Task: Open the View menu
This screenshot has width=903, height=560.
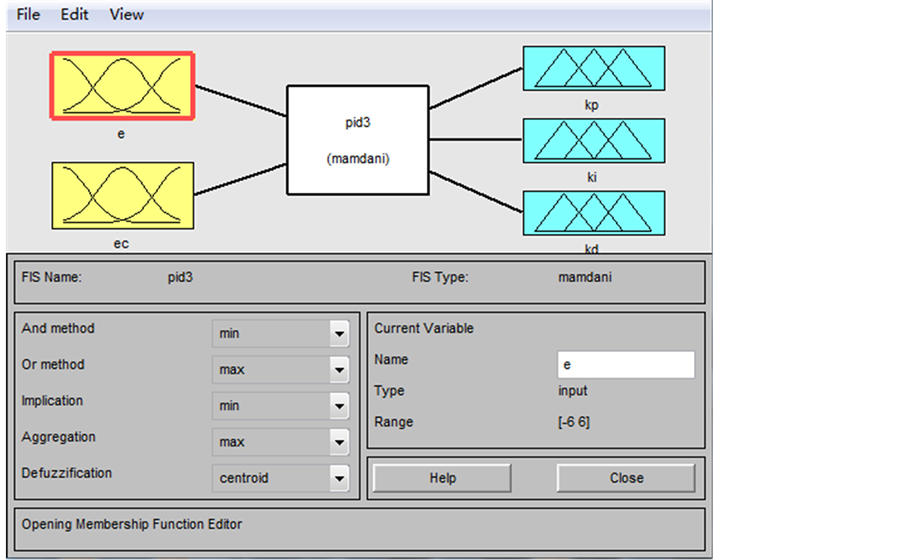Action: [127, 14]
